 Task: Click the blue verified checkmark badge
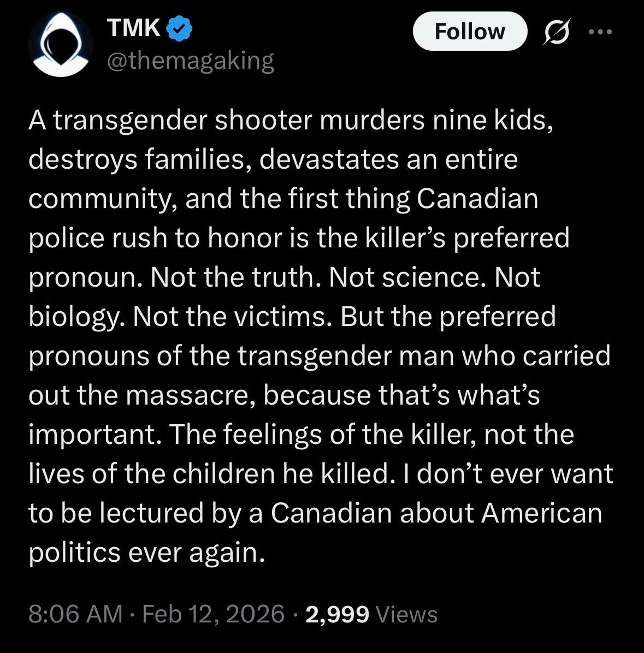click(178, 28)
